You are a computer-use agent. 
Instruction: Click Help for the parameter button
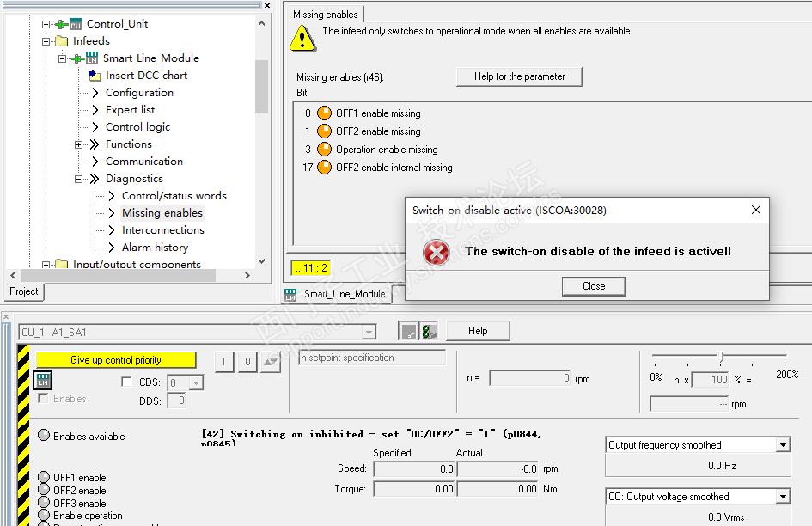tap(519, 76)
